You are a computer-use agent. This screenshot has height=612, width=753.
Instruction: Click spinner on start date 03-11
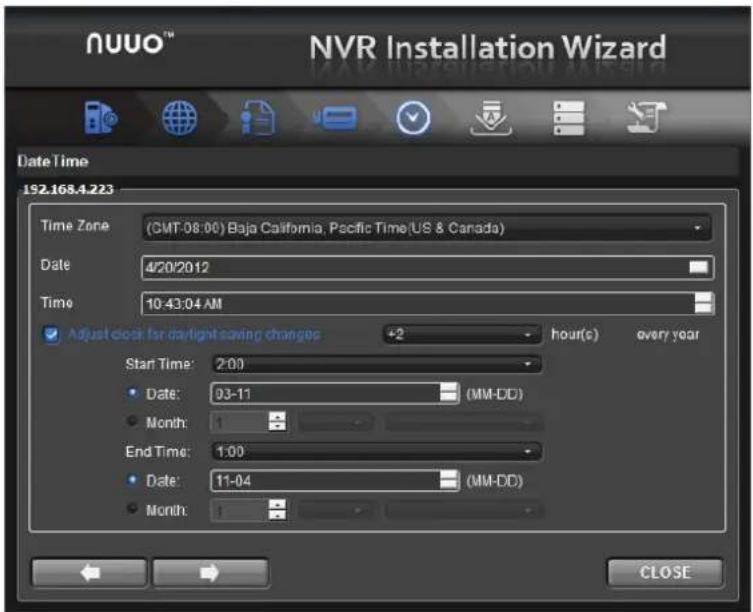coord(449,393)
